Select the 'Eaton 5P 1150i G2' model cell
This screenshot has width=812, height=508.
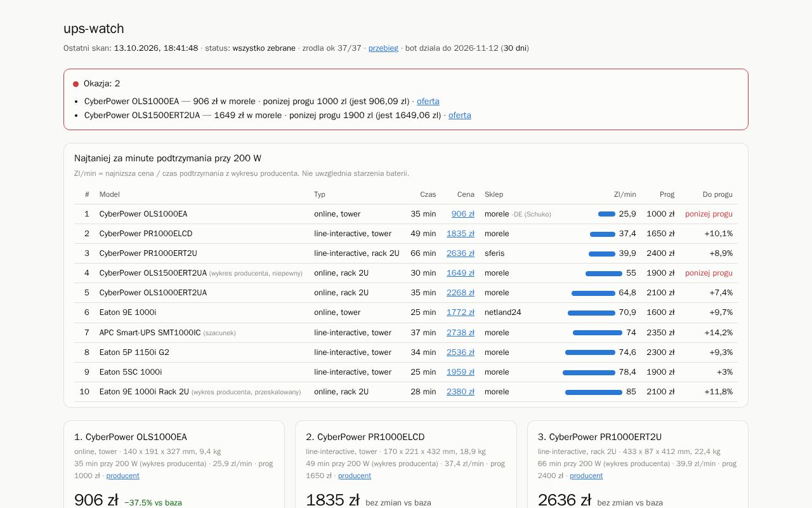coord(134,352)
